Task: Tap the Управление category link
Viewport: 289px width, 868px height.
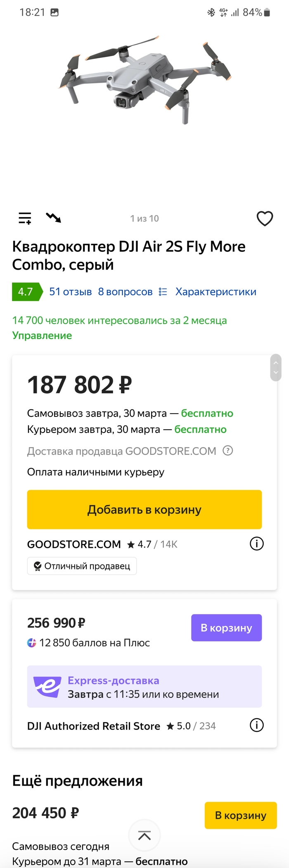Action: 42,335
